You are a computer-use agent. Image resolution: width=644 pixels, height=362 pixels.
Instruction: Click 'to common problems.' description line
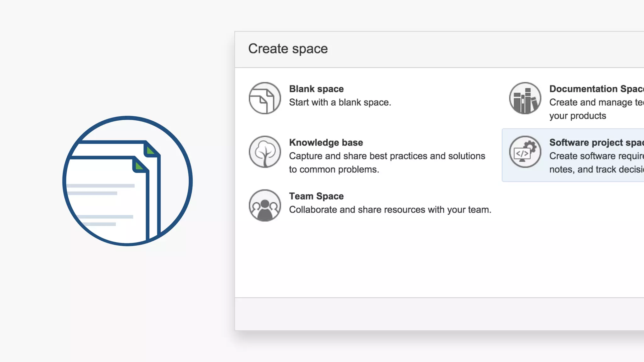pyautogui.click(x=334, y=170)
